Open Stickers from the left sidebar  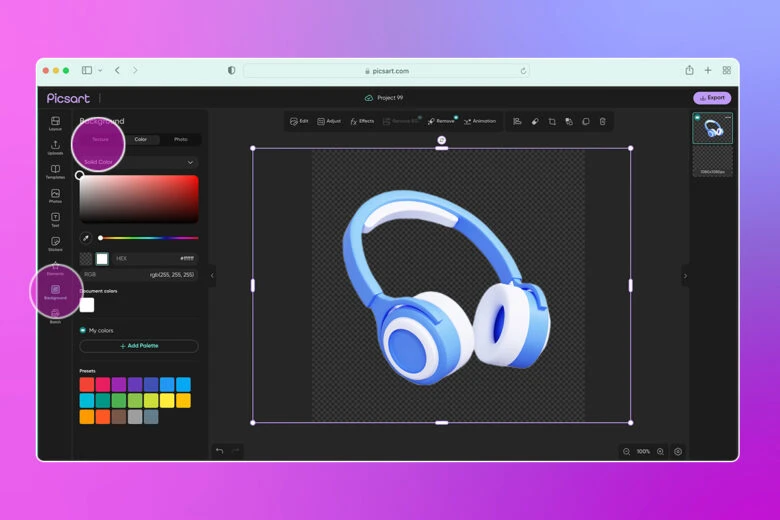(55, 243)
